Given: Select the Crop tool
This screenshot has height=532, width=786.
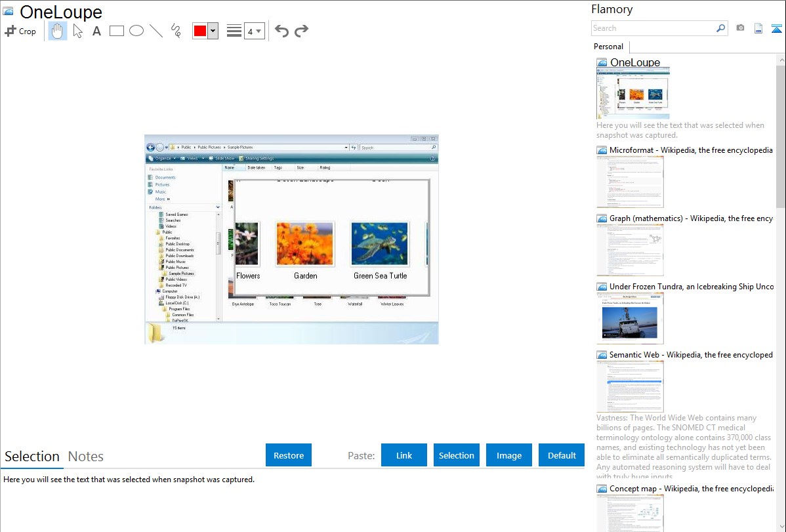Looking at the screenshot, I should [20, 31].
